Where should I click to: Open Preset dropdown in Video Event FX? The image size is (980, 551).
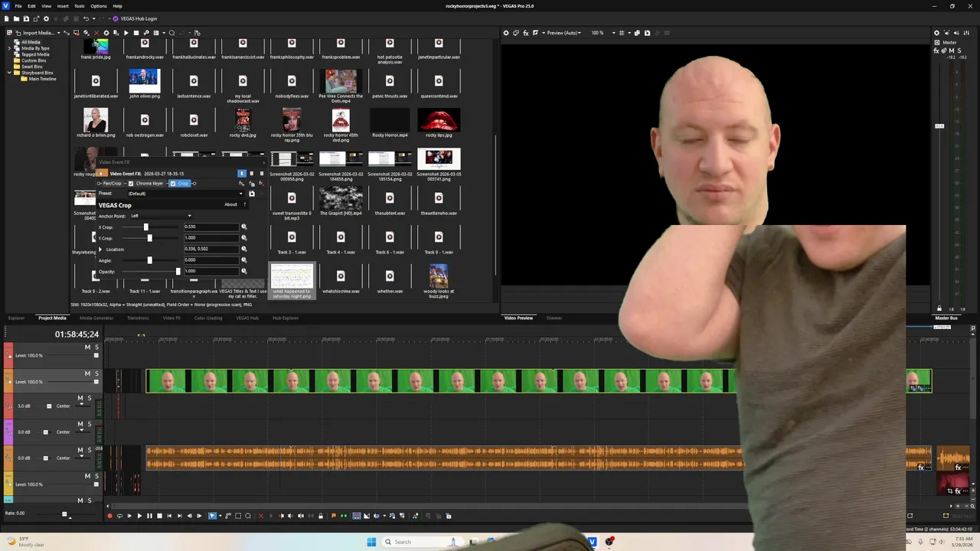187,194
